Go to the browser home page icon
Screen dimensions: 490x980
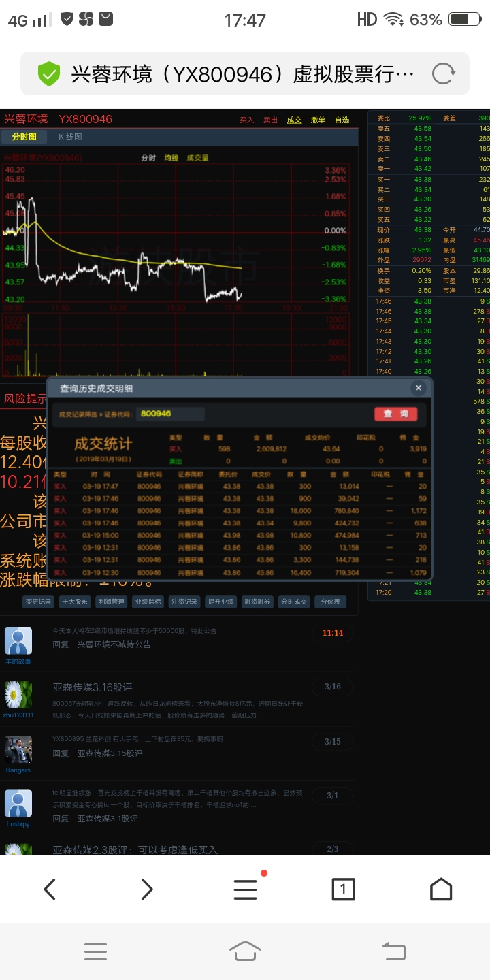441,889
